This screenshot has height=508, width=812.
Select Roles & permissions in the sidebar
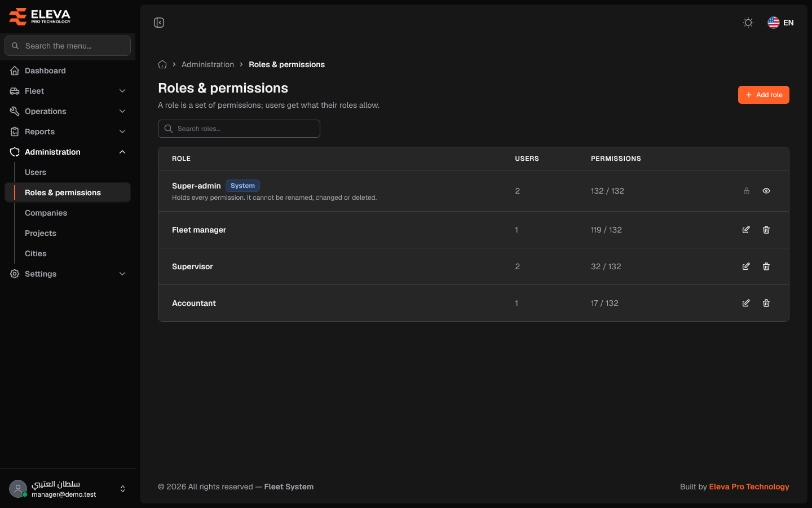pyautogui.click(x=68, y=192)
